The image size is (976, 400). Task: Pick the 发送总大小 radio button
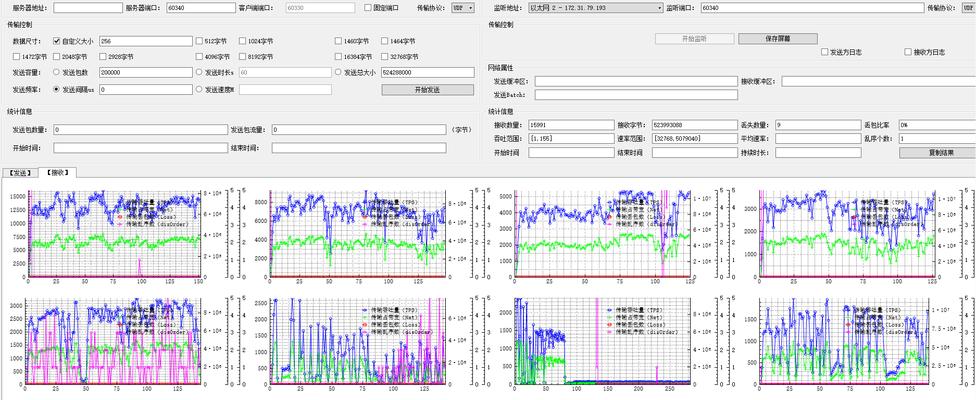pos(338,72)
